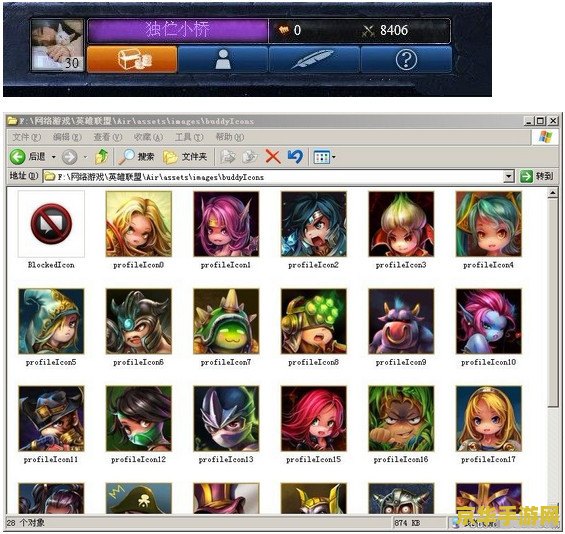The width and height of the screenshot is (565, 534).
Task: Click the red X Delete icon
Action: [x=273, y=157]
